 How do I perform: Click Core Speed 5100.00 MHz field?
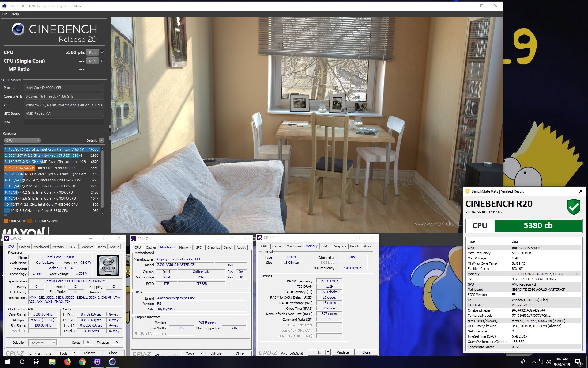point(43,315)
